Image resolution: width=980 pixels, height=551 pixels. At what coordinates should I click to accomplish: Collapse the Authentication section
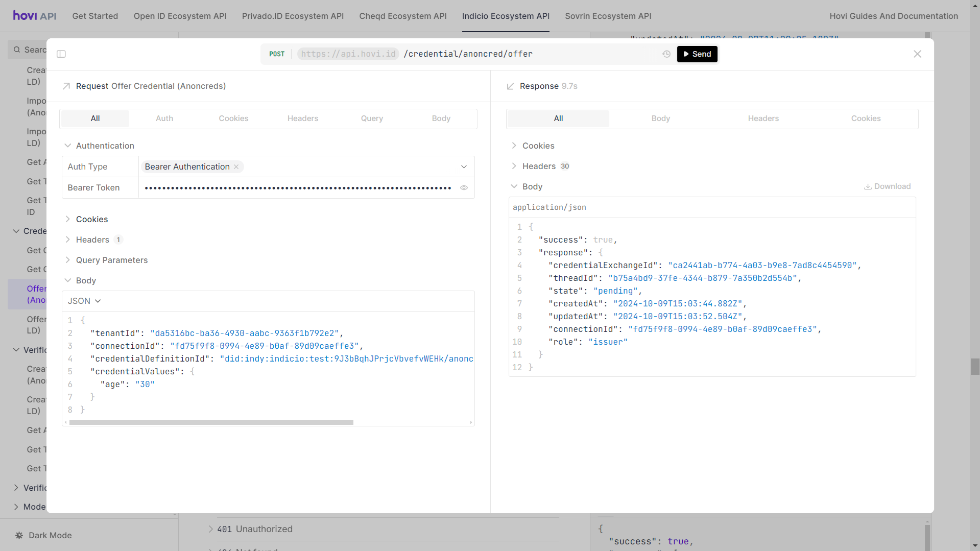click(x=105, y=146)
